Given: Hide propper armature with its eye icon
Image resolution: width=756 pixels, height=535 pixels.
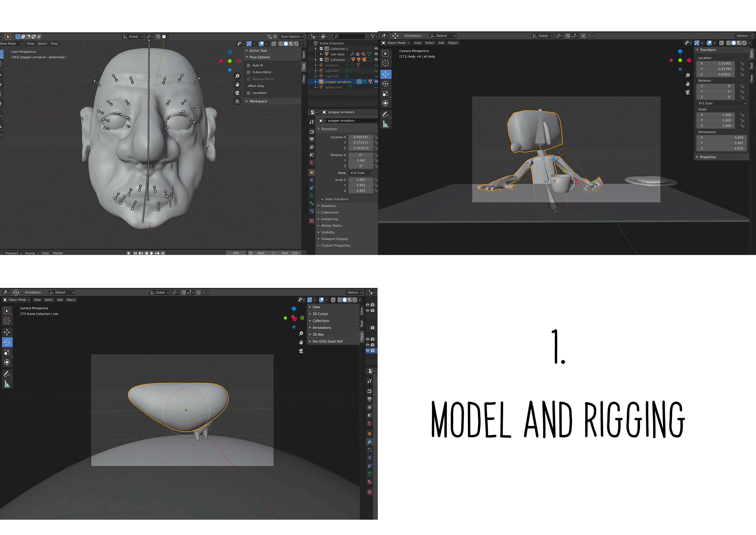Looking at the screenshot, I should click(376, 82).
